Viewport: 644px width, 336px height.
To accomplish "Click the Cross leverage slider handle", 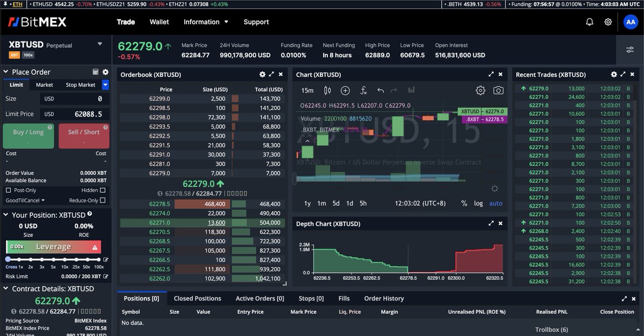I will click(9, 259).
